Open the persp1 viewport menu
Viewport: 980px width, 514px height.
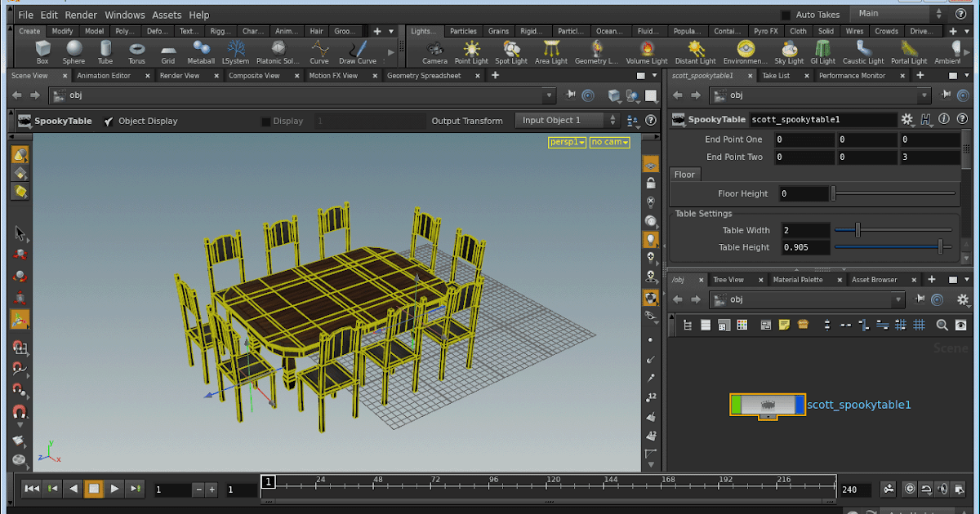click(567, 141)
